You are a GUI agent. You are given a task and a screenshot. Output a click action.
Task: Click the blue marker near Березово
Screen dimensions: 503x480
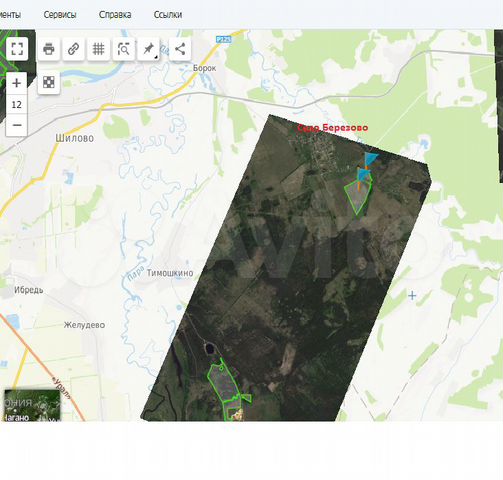pos(370,159)
